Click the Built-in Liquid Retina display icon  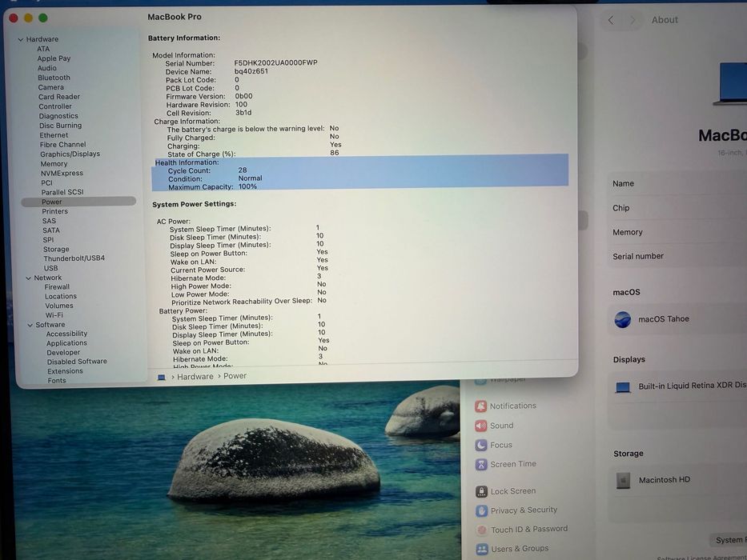623,386
